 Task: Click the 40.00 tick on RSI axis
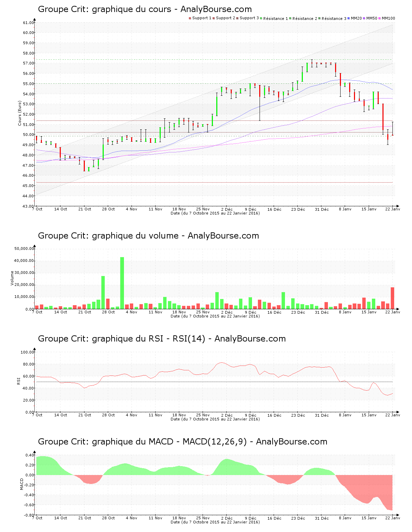pyautogui.click(x=28, y=388)
